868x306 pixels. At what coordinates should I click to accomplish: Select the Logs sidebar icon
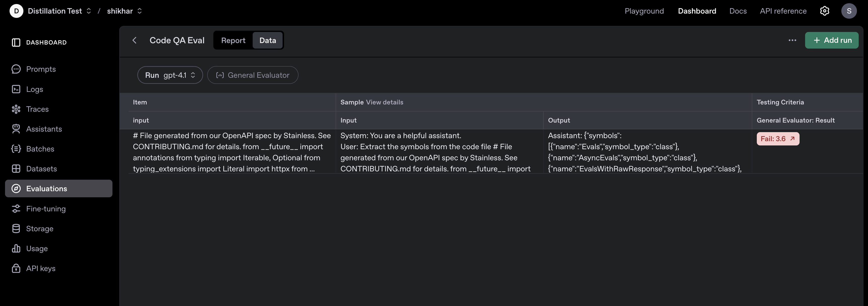pos(34,89)
